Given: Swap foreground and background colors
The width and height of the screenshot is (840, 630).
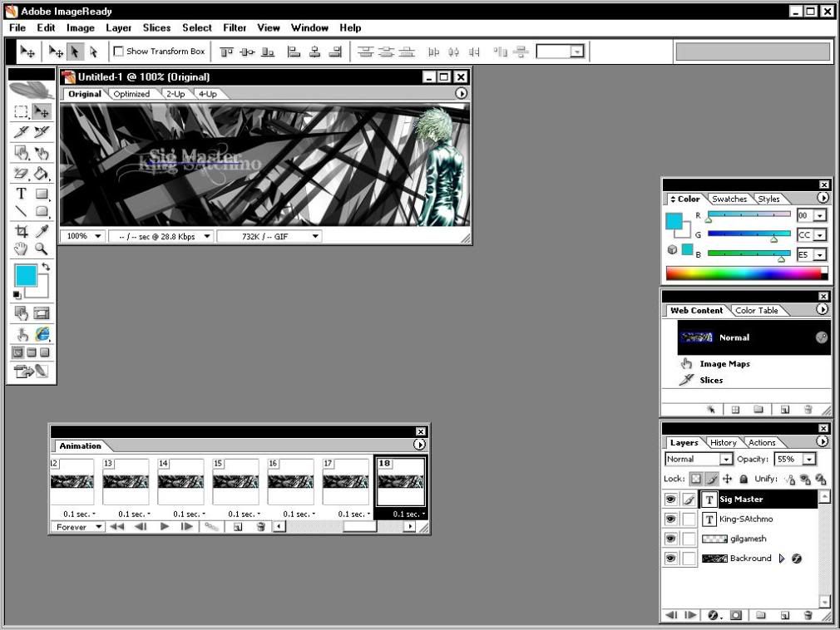Looking at the screenshot, I should pos(46,266).
